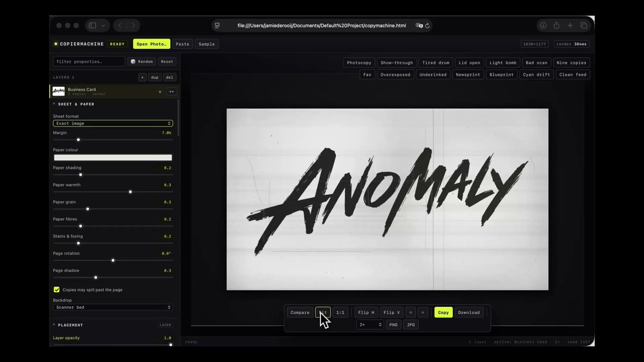Add a new layer with the plus button
Screen dimensions: 644x362
point(142,77)
